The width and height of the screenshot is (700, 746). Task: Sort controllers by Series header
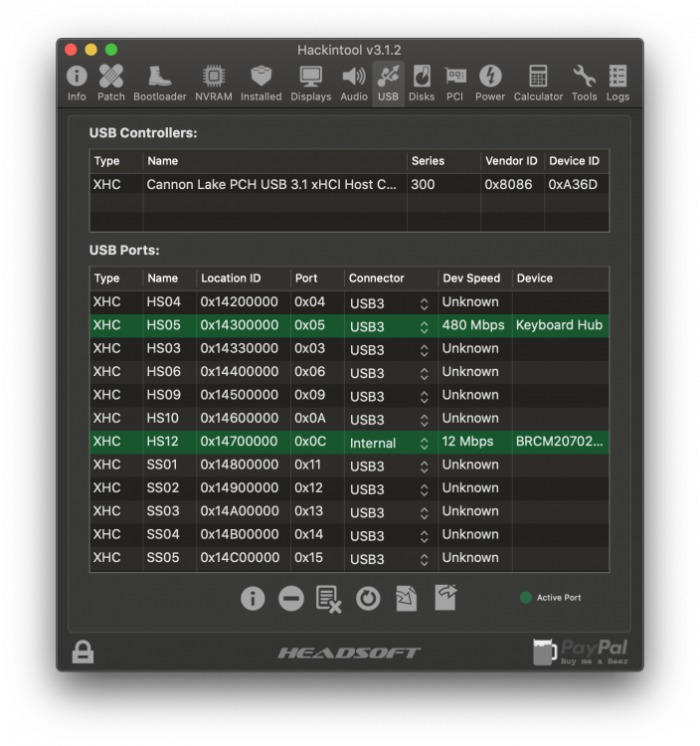click(443, 161)
